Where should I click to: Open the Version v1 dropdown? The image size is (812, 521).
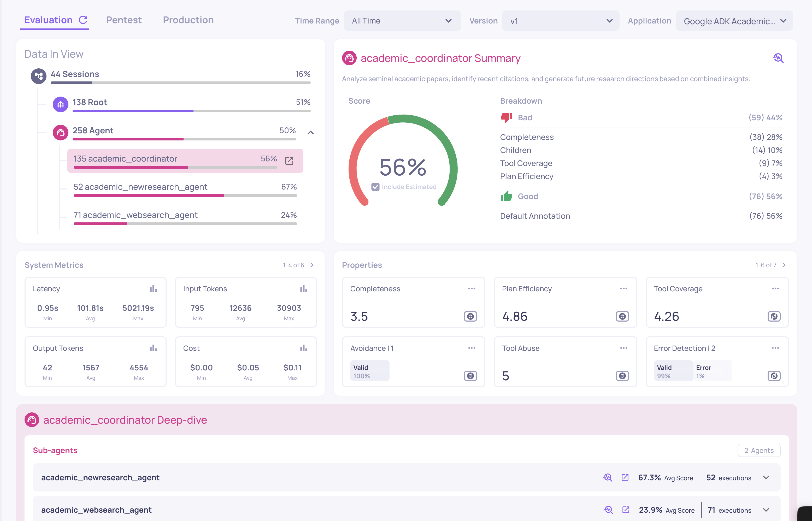pos(560,21)
